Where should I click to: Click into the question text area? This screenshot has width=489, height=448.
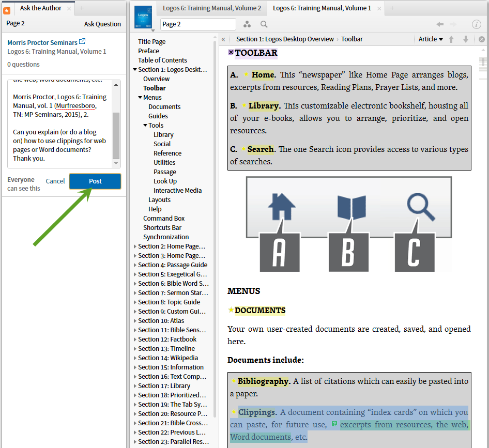pyautogui.click(x=60, y=124)
